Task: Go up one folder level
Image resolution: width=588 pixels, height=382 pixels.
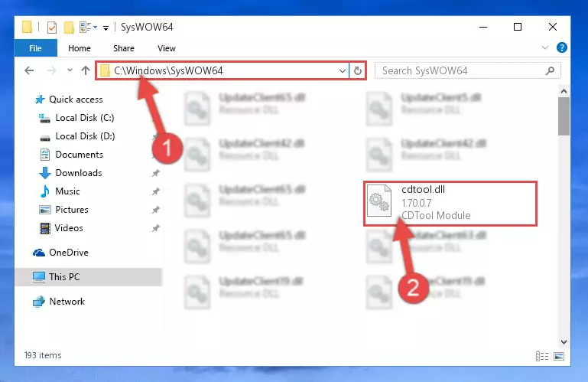Action: (x=86, y=70)
